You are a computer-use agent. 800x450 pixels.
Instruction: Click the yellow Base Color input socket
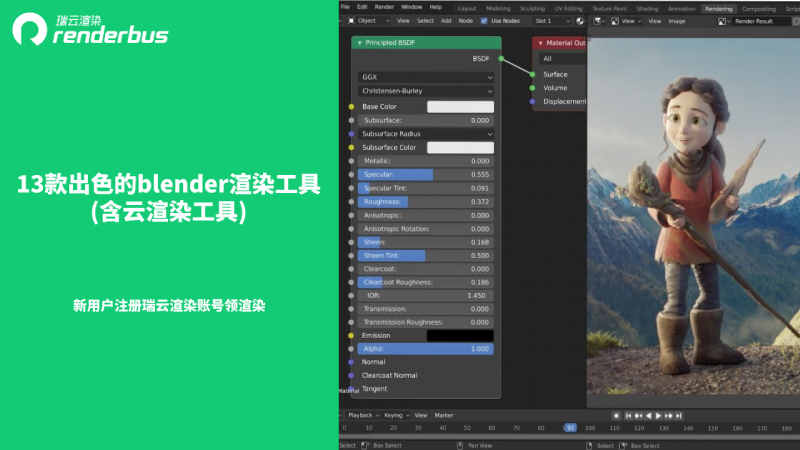[351, 106]
